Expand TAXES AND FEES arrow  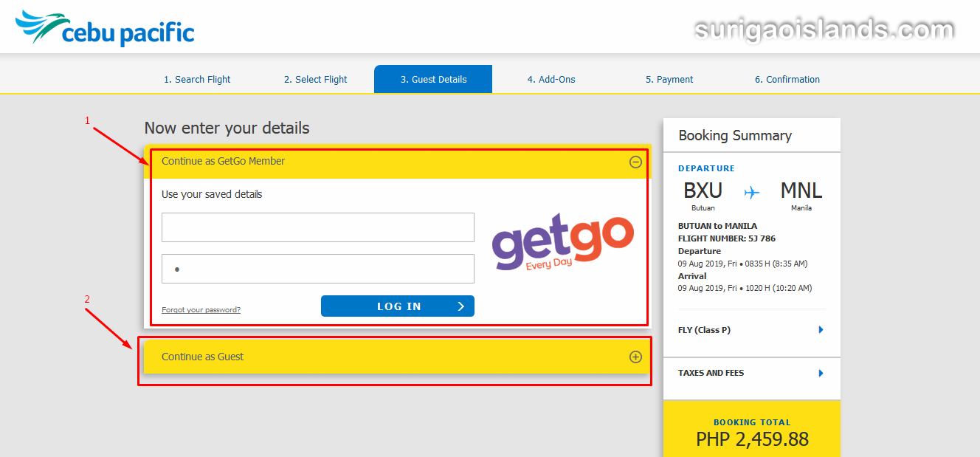pos(821,373)
